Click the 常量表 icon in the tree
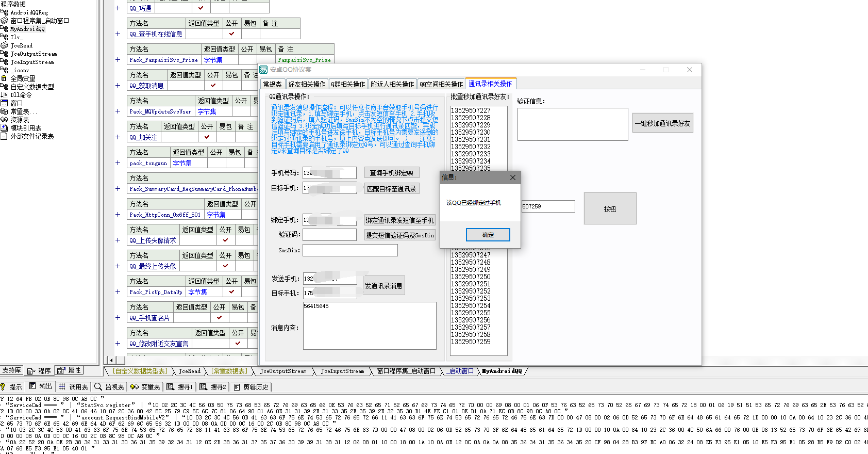 click(x=4, y=111)
